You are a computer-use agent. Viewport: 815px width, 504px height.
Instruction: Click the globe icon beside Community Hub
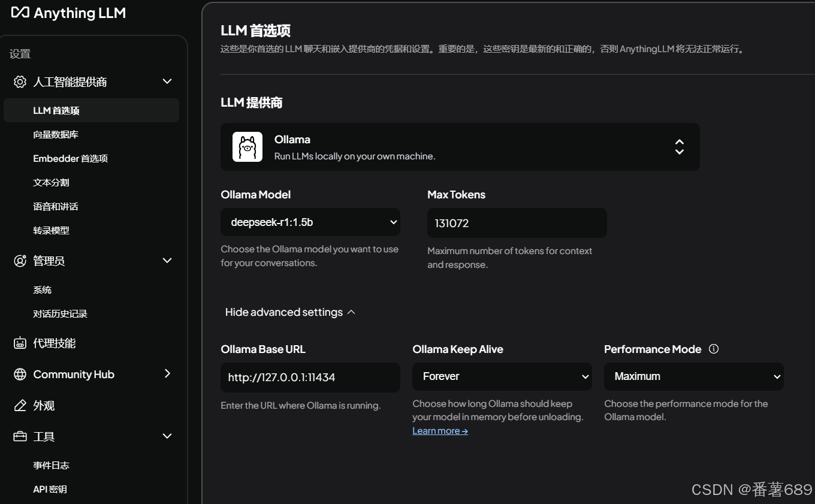[x=20, y=374]
